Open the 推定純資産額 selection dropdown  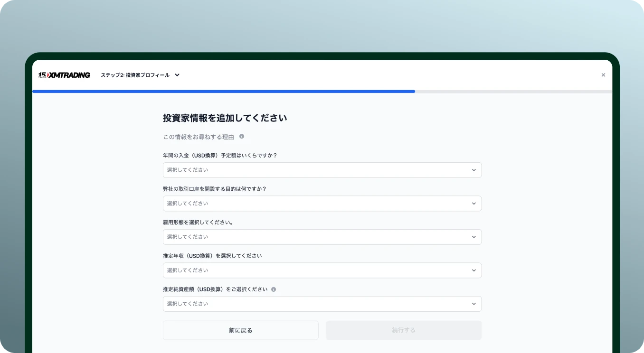coord(322,304)
